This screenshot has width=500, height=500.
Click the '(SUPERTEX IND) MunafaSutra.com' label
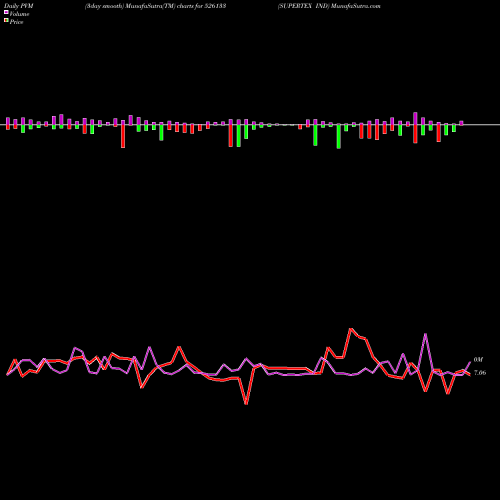329,6
